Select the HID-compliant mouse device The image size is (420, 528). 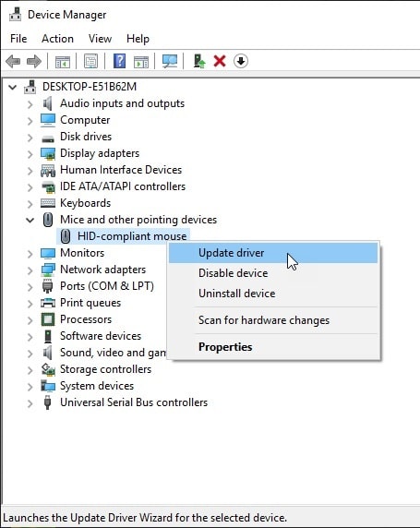coord(132,236)
